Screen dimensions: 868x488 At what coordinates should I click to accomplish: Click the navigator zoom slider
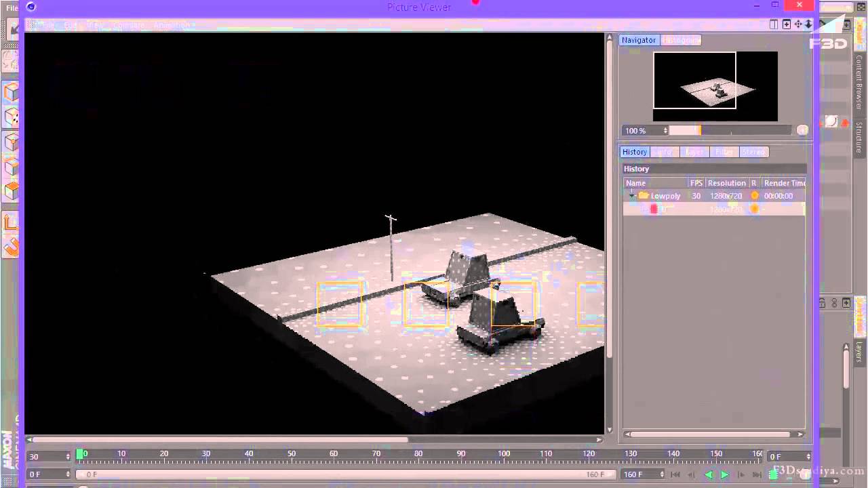pos(730,130)
